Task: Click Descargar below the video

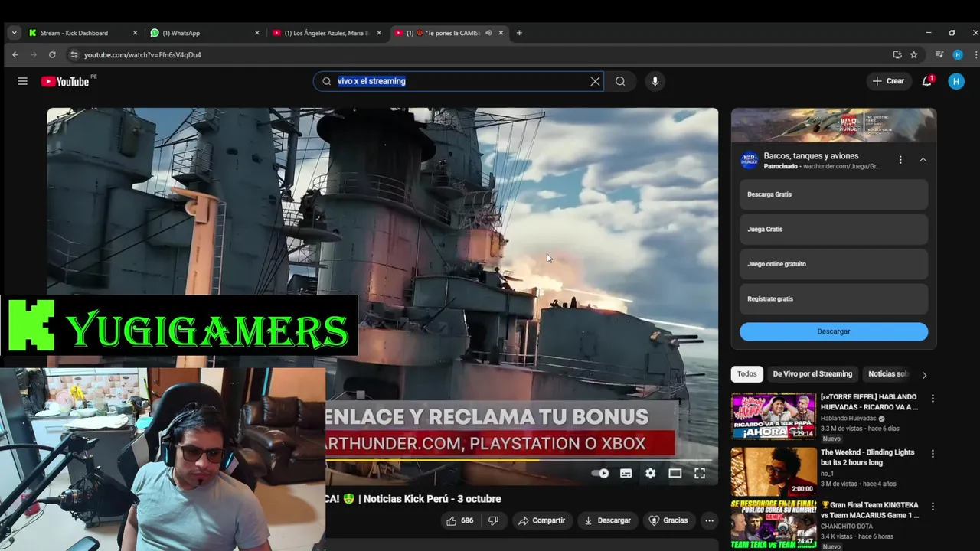Action: click(x=607, y=520)
